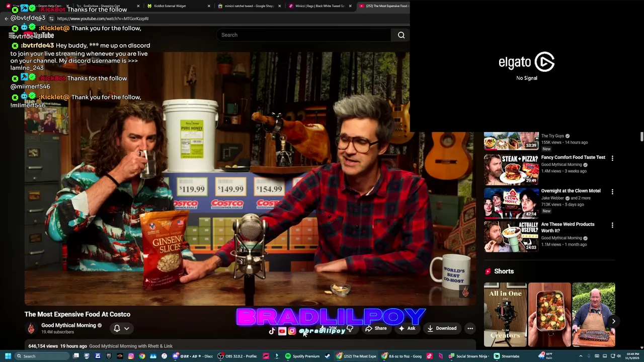644x362 pixels.
Task: Open more actions for Overnight at the Clown Motel
Action: coord(612,192)
